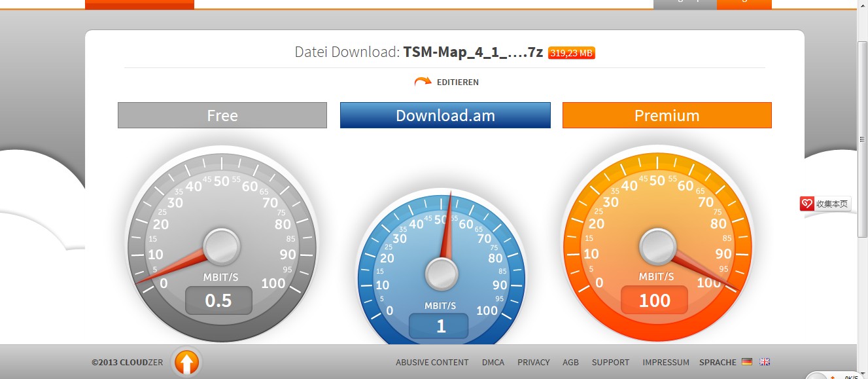The image size is (868, 379).
Task: Click the gray button in top-right header
Action: click(x=685, y=4)
